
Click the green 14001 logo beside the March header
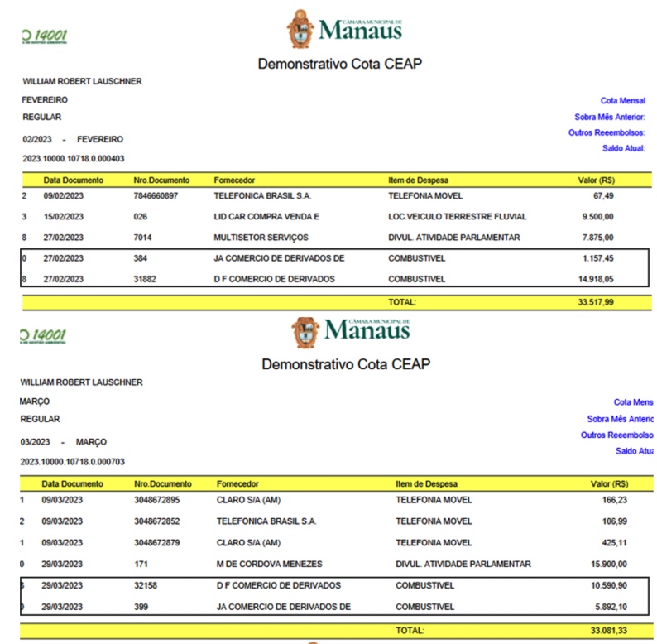(x=45, y=336)
